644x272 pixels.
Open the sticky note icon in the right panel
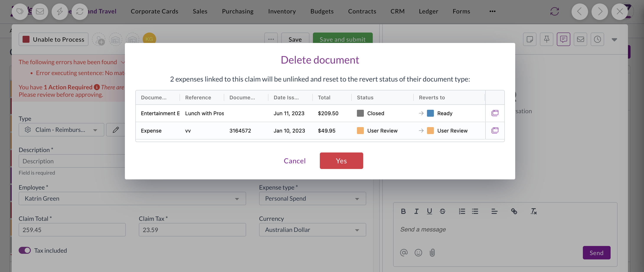coord(530,39)
